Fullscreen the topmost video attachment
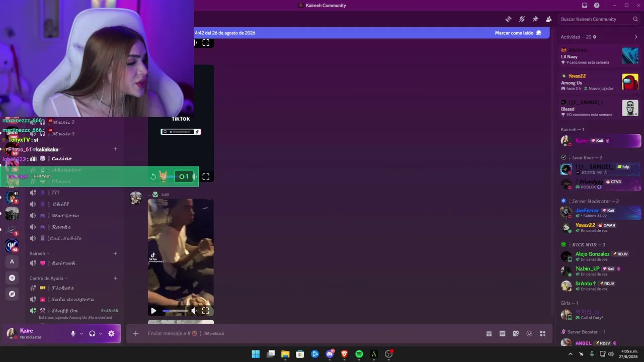The height and width of the screenshot is (362, 644). (206, 43)
